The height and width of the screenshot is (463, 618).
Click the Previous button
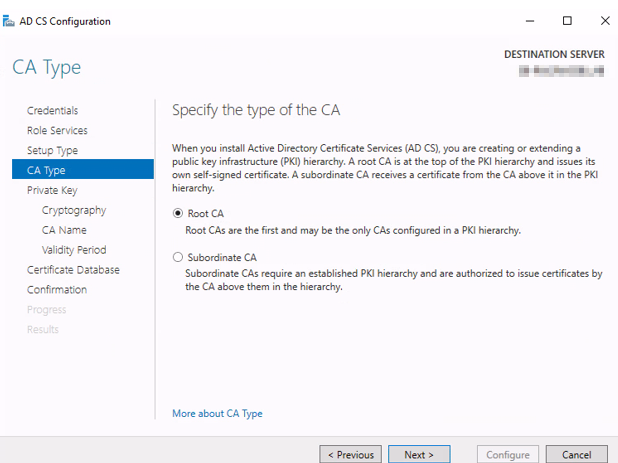(x=350, y=454)
